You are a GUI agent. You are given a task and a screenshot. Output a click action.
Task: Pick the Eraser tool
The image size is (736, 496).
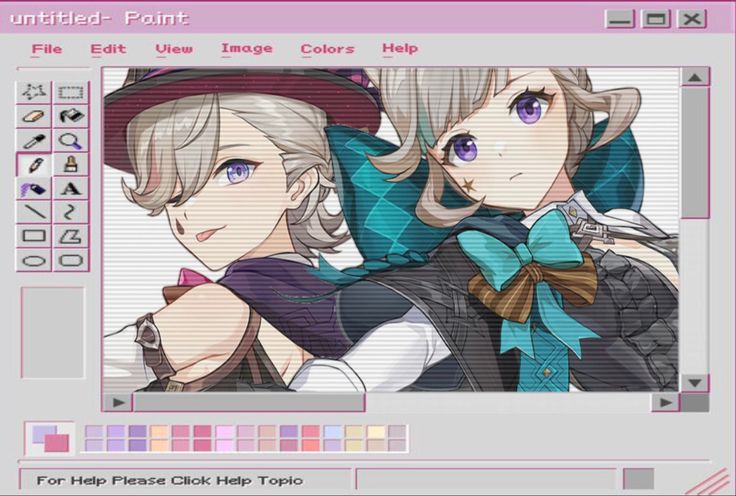[x=35, y=116]
